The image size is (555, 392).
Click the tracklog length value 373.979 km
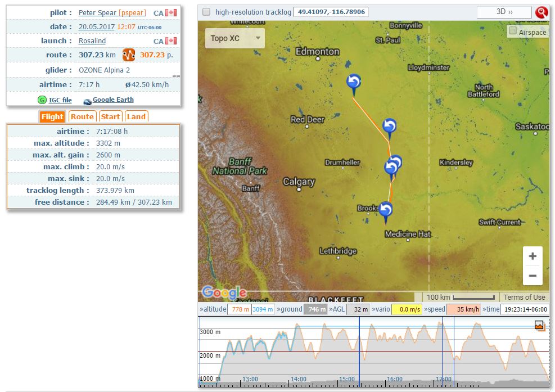coord(115,191)
